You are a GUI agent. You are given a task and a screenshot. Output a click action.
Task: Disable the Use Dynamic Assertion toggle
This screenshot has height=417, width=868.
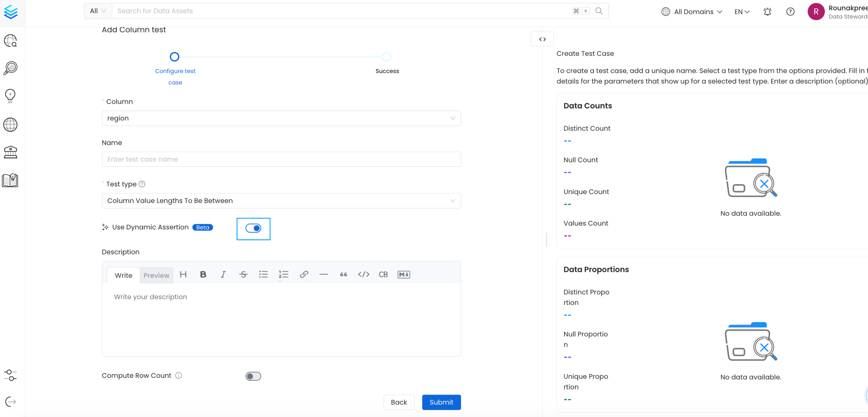coord(253,228)
